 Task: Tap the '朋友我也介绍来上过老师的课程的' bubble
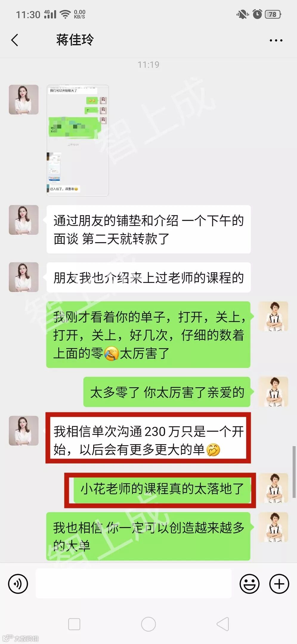coord(148,277)
